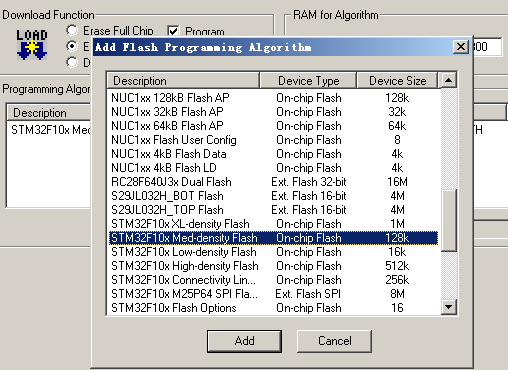Click Ext. Flash 32-bit device type cell
Screen dimensions: 508x370
(309, 182)
